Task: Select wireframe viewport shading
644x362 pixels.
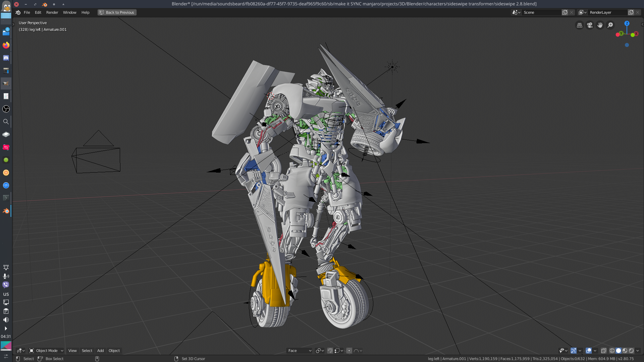Action: 612,351
